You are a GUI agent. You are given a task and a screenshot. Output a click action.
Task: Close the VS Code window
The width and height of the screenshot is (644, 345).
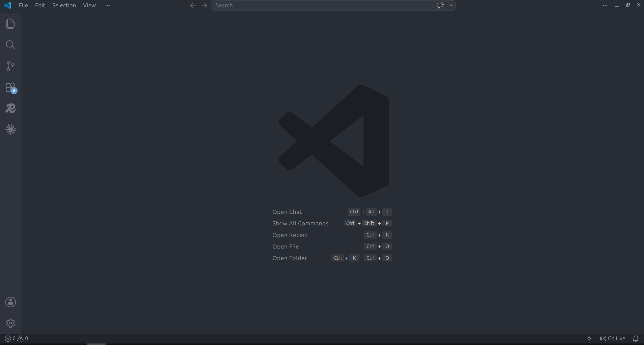click(638, 5)
